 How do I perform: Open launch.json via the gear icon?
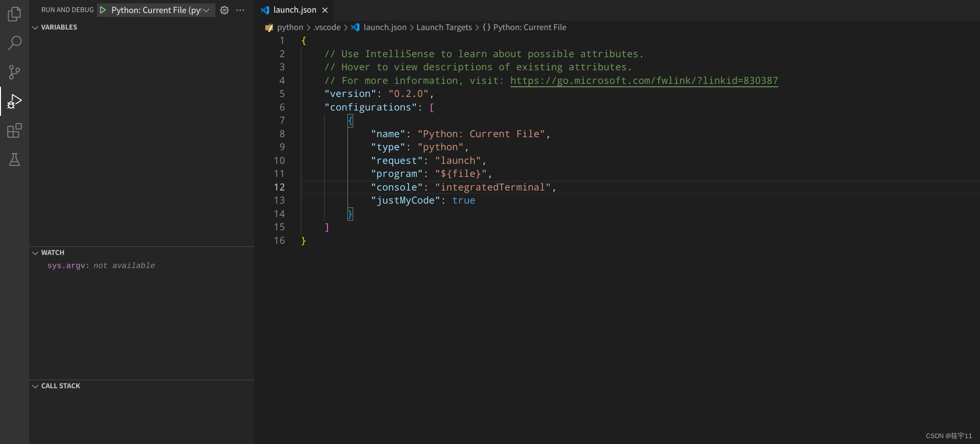click(224, 10)
